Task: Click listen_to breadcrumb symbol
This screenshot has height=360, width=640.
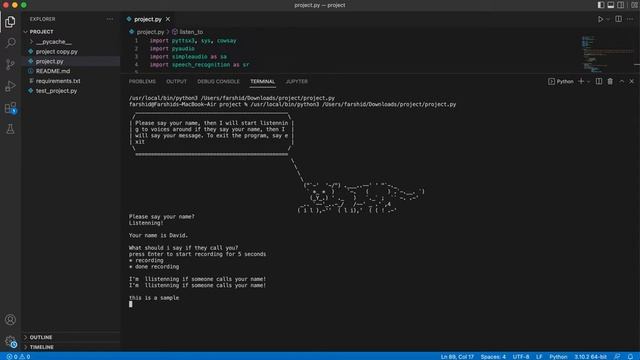Action: [x=191, y=32]
